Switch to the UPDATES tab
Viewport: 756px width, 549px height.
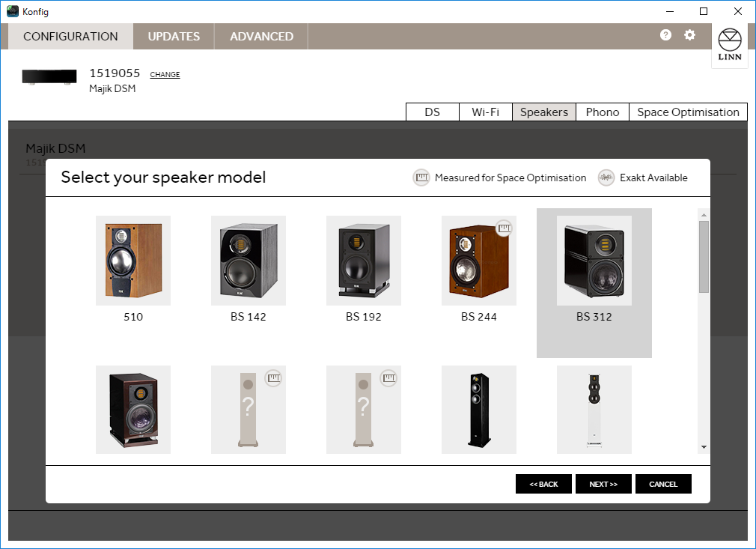pyautogui.click(x=174, y=36)
